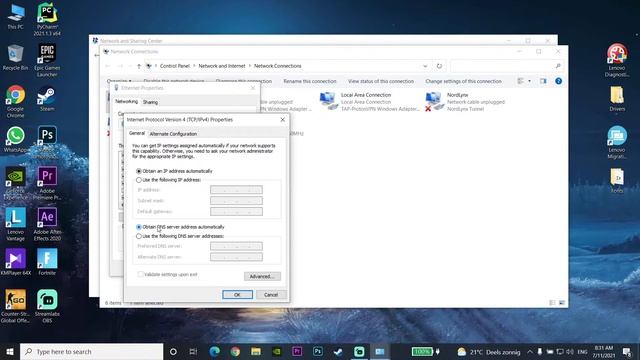Open the Recycle Bin
This screenshot has width=640, height=360.
click(16, 58)
